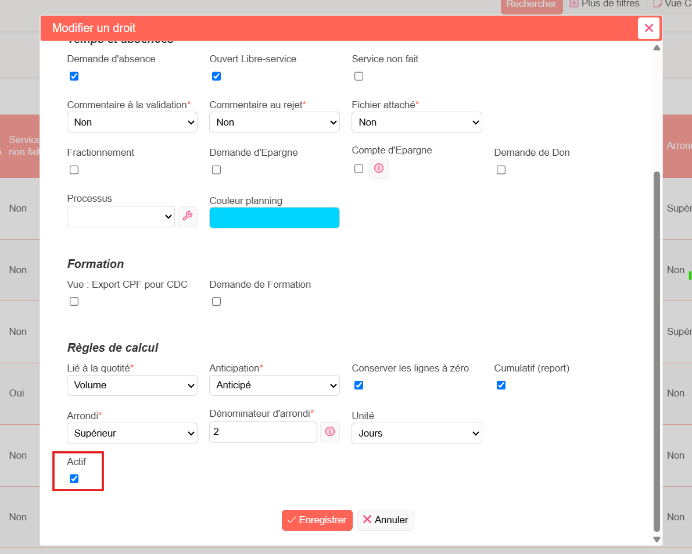The image size is (692, 554).
Task: Uncheck Cumulatif (report) checkbox
Action: pyautogui.click(x=501, y=385)
